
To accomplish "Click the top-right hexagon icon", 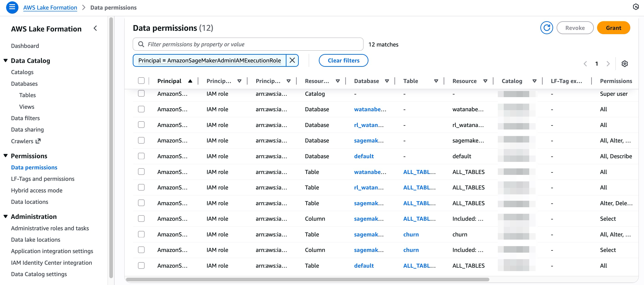I will click(x=636, y=7).
